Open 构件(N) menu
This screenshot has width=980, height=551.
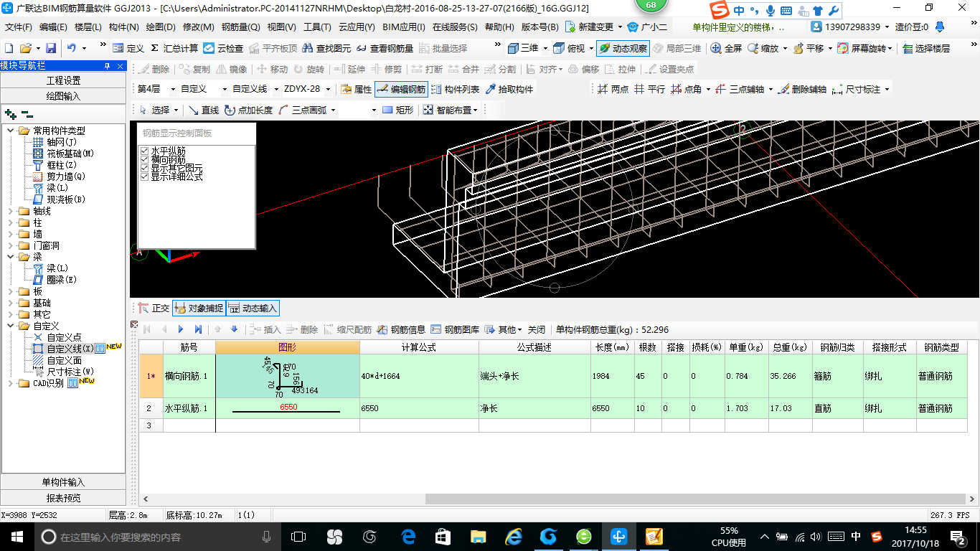(x=124, y=27)
